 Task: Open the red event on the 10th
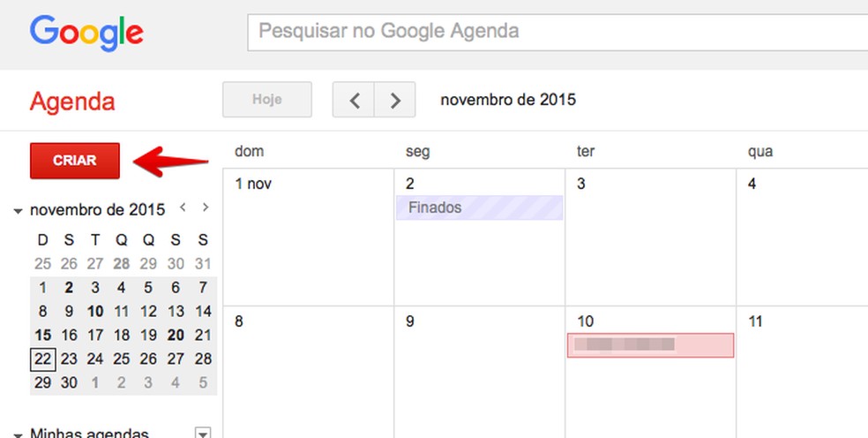coord(650,345)
